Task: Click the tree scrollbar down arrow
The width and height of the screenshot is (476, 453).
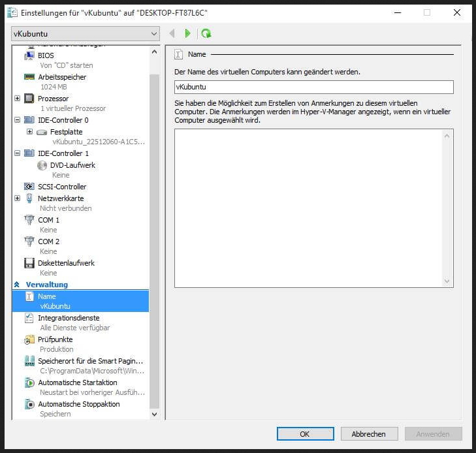Action: pyautogui.click(x=154, y=414)
